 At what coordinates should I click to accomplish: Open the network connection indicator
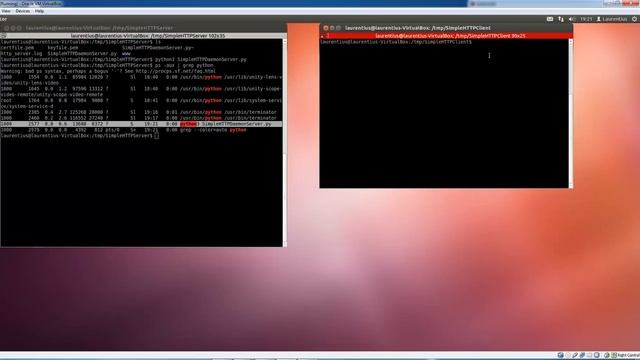tap(561, 19)
